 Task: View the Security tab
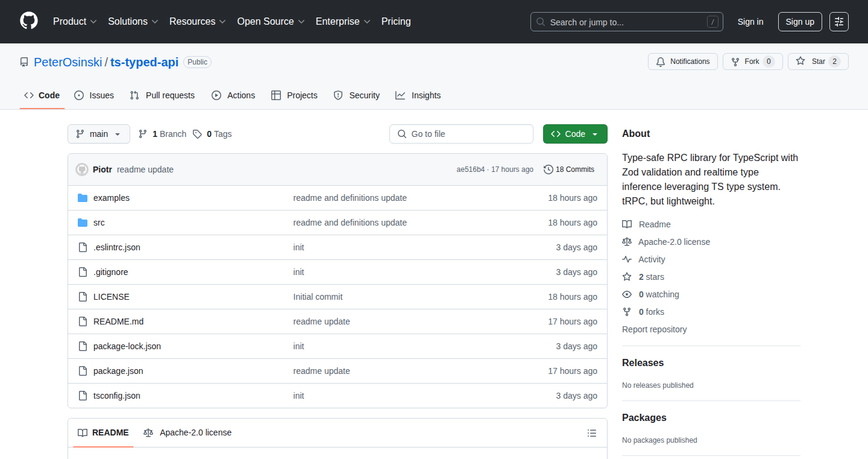pos(357,95)
